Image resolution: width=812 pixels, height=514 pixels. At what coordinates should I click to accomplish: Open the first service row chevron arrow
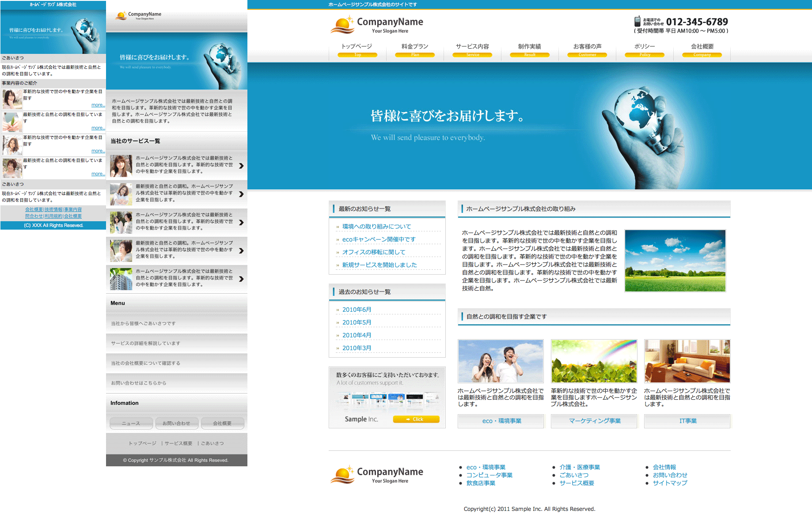[x=241, y=166]
